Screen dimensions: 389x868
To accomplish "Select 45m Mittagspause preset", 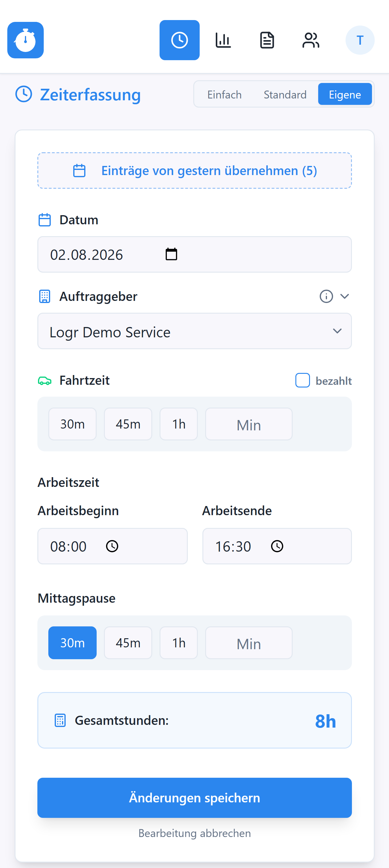I will 128,643.
